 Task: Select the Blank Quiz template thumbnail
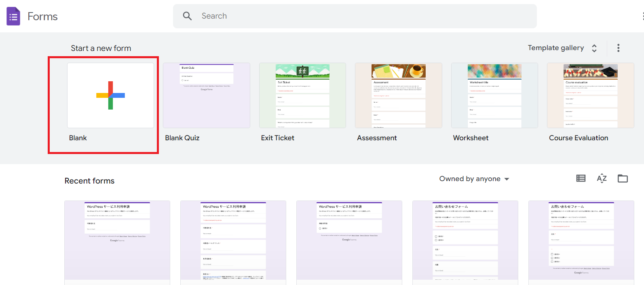point(207,95)
